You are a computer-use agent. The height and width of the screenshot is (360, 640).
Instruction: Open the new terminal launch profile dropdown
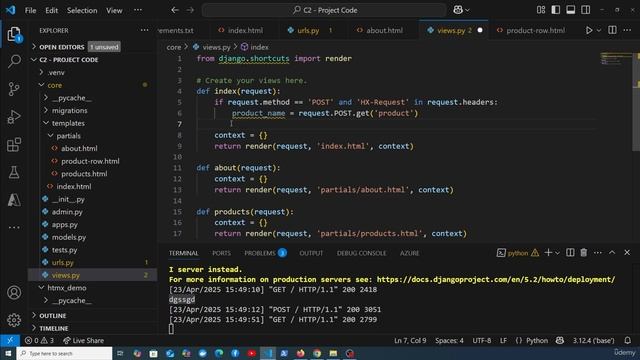click(x=558, y=253)
